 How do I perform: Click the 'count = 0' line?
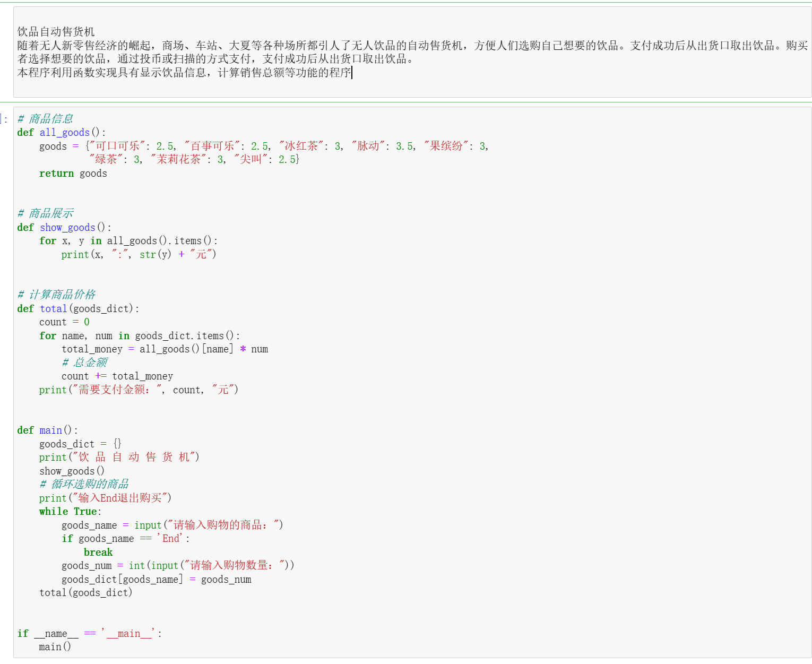click(64, 322)
